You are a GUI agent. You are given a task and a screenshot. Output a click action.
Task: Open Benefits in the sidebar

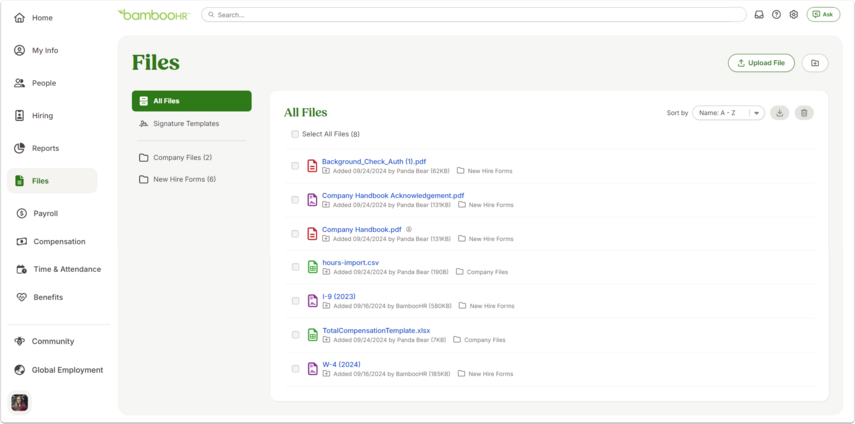click(40, 298)
